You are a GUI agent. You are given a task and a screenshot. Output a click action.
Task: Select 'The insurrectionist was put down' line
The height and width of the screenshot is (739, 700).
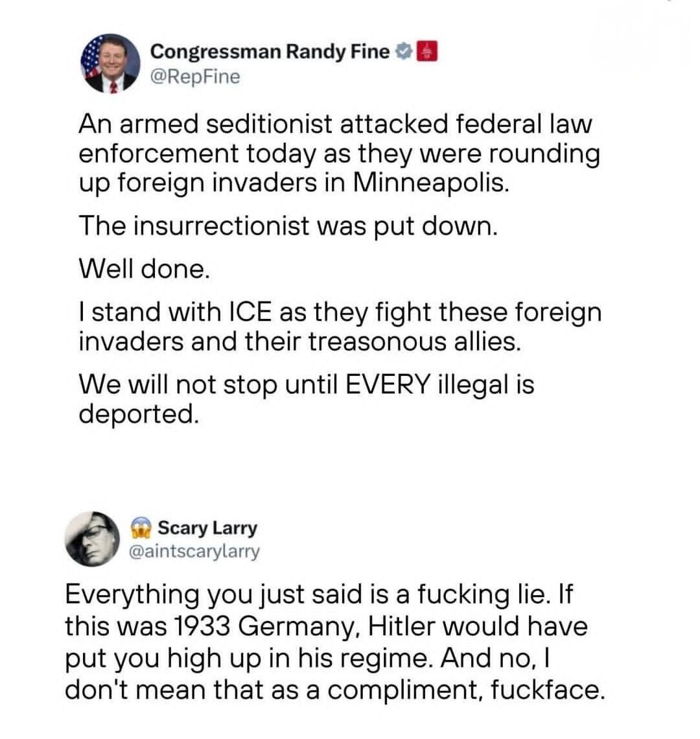(x=288, y=226)
